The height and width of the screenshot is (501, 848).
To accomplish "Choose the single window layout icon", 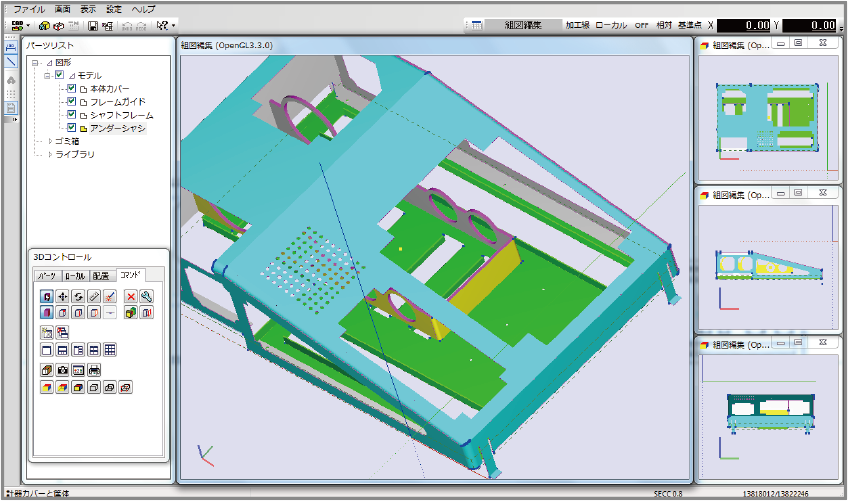I will coord(47,350).
